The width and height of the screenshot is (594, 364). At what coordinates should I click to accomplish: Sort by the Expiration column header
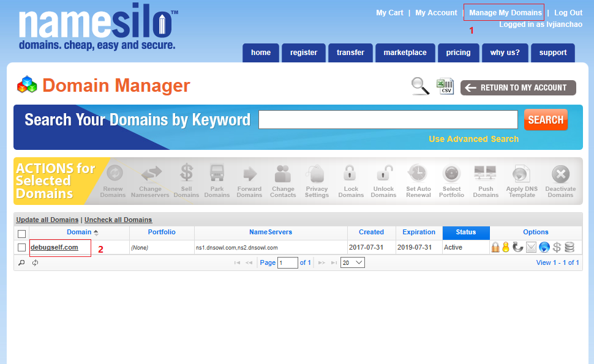419,232
